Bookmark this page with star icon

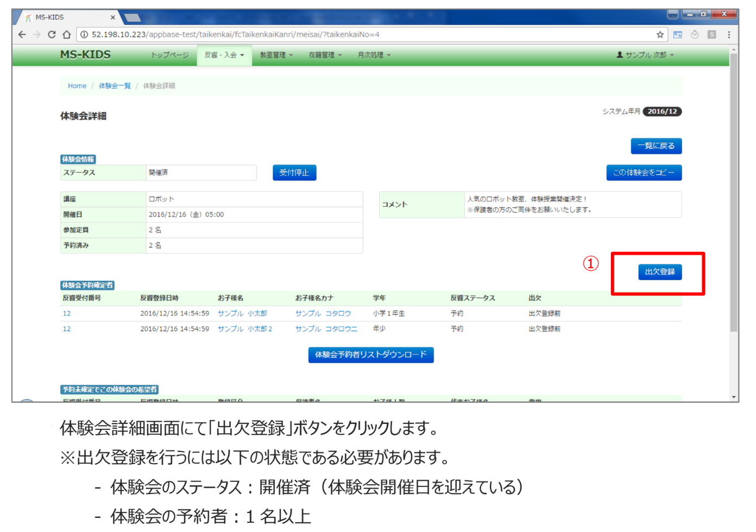tap(660, 35)
